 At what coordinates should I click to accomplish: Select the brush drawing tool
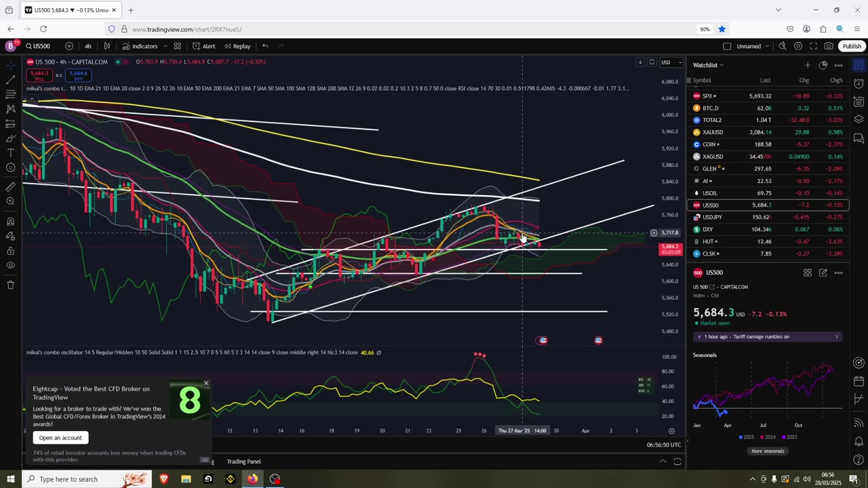11,138
